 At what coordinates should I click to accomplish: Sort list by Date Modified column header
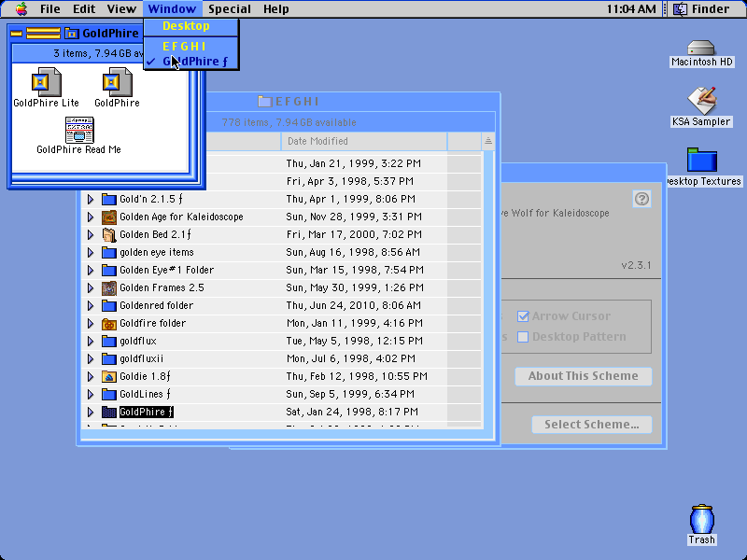pyautogui.click(x=364, y=141)
